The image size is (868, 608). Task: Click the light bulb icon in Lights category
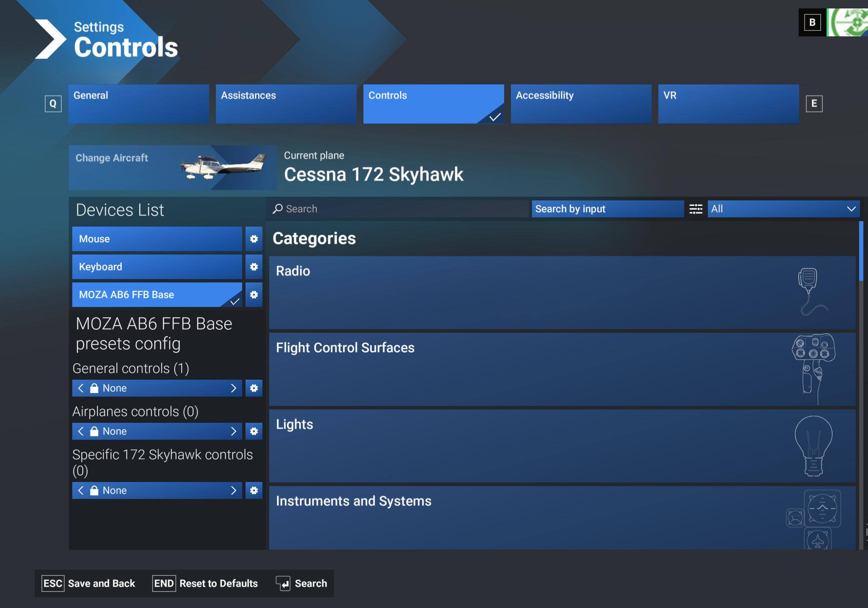tap(813, 446)
